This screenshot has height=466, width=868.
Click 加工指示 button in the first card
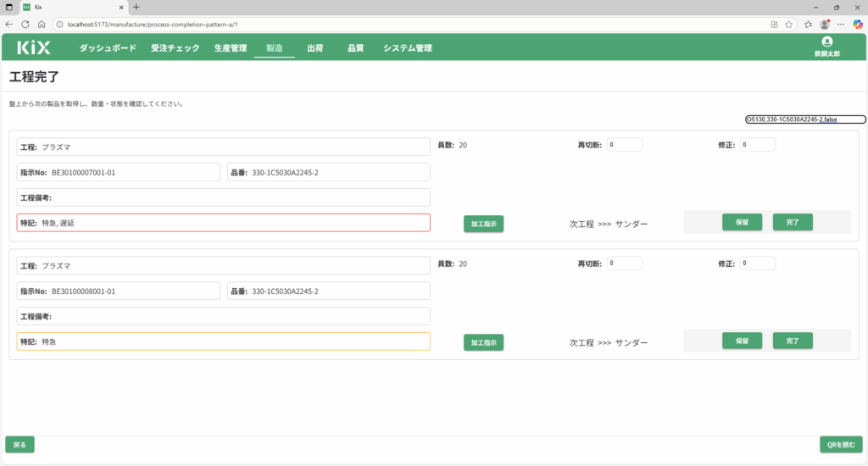tap(484, 224)
